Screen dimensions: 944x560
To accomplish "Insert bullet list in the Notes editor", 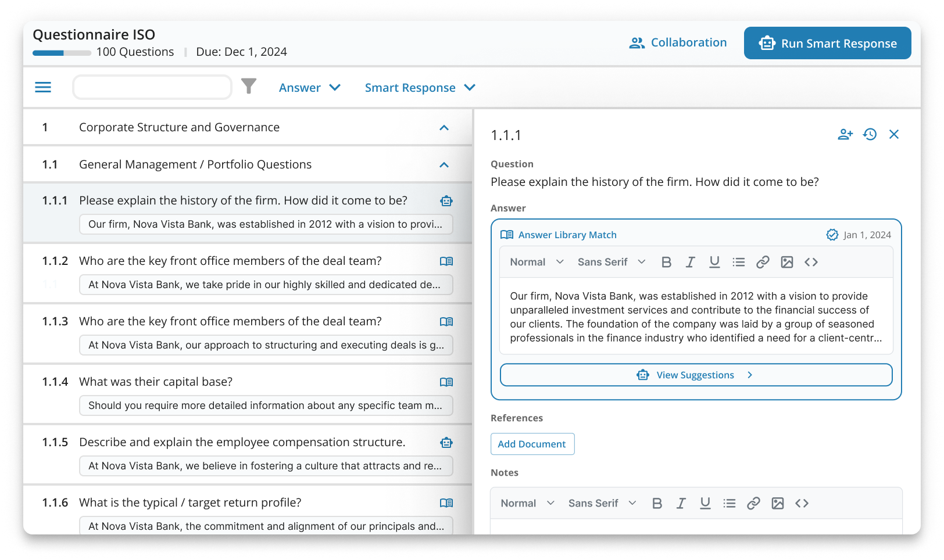I will [730, 503].
